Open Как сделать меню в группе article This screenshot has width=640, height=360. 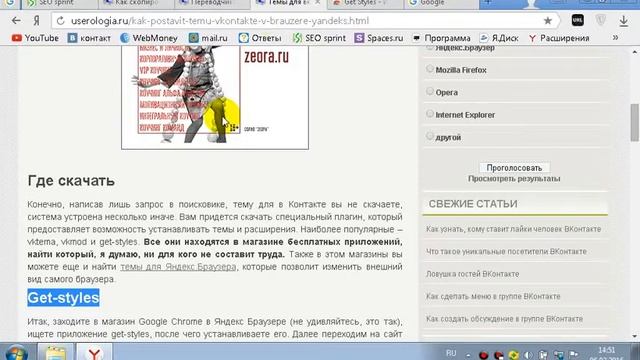tap(493, 296)
